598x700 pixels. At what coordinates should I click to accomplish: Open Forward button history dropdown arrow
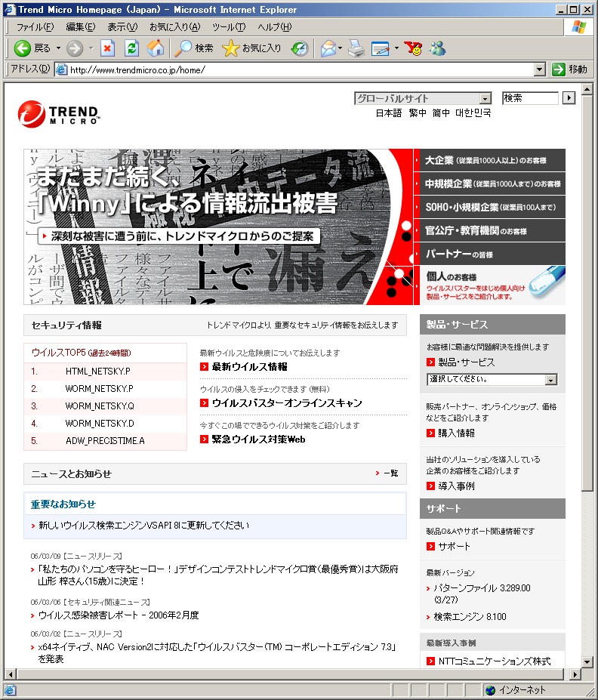pyautogui.click(x=91, y=48)
